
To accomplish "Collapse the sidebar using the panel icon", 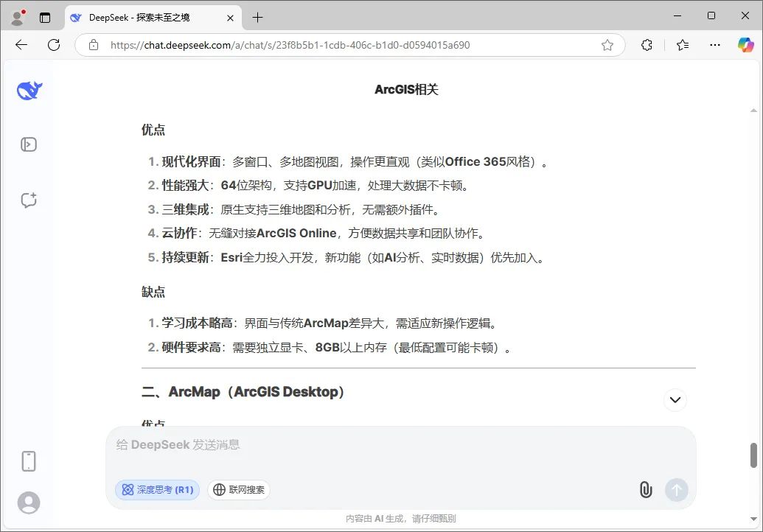I will [x=28, y=144].
